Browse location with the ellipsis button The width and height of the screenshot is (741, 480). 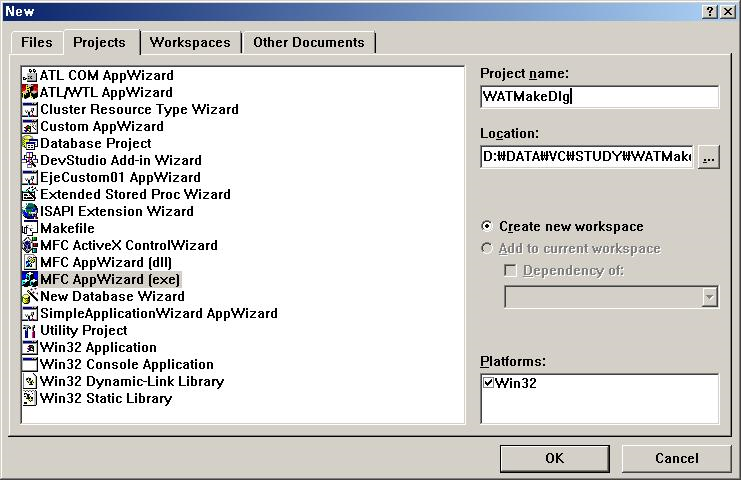point(708,157)
